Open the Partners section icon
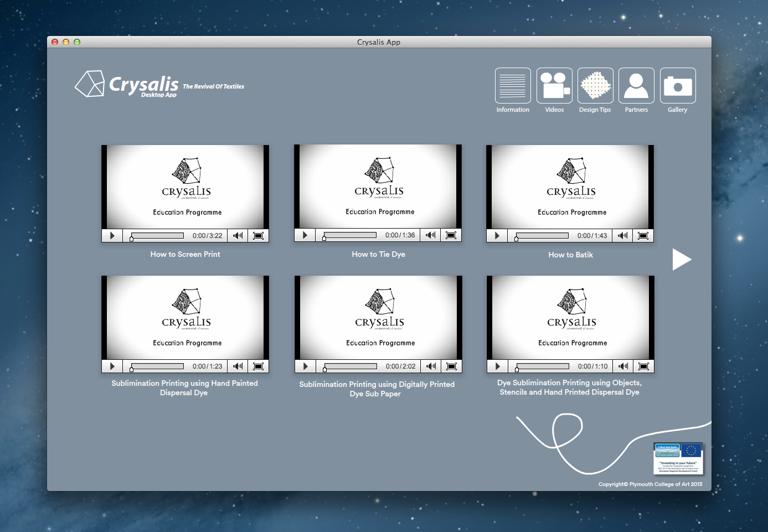This screenshot has width=768, height=532. click(x=636, y=85)
